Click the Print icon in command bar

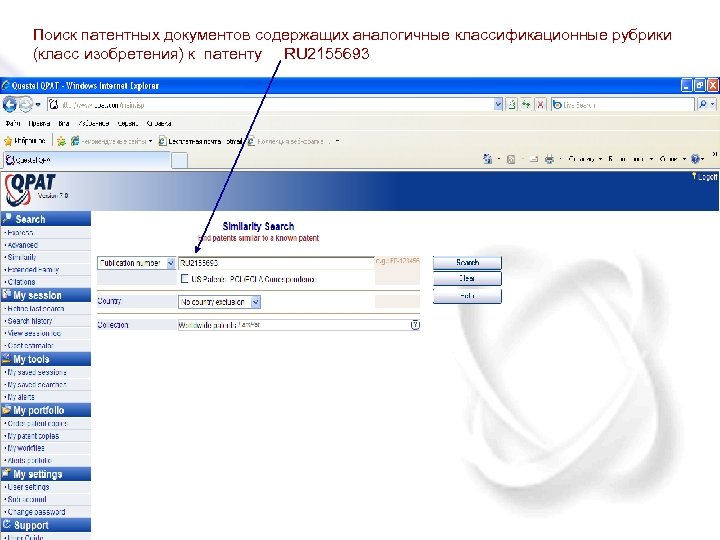549,159
